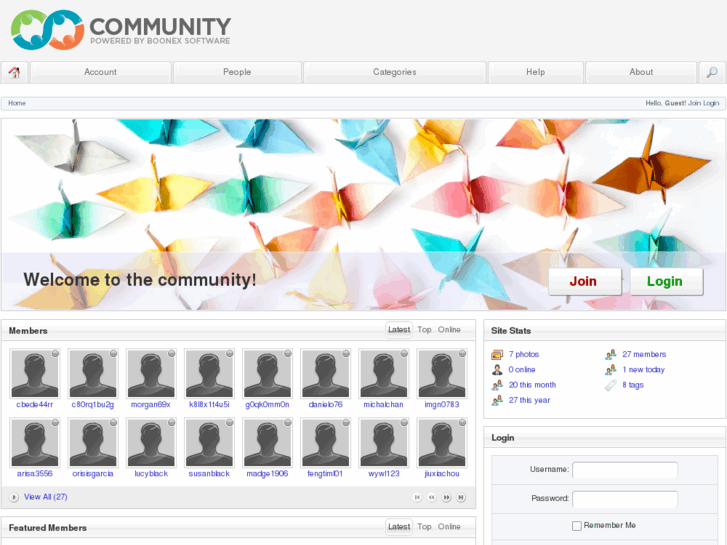Open the jiuxiachou avatar thumbnail

click(x=442, y=442)
